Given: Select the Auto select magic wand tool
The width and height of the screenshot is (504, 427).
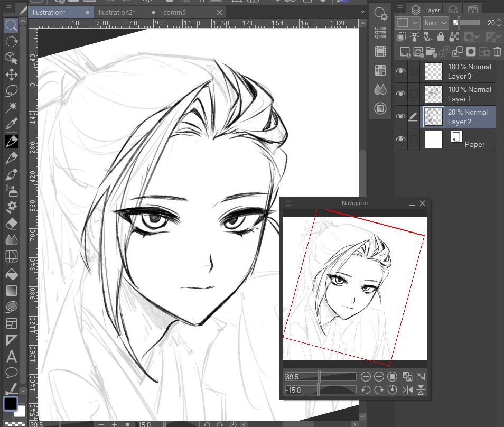Looking at the screenshot, I should point(11,107).
